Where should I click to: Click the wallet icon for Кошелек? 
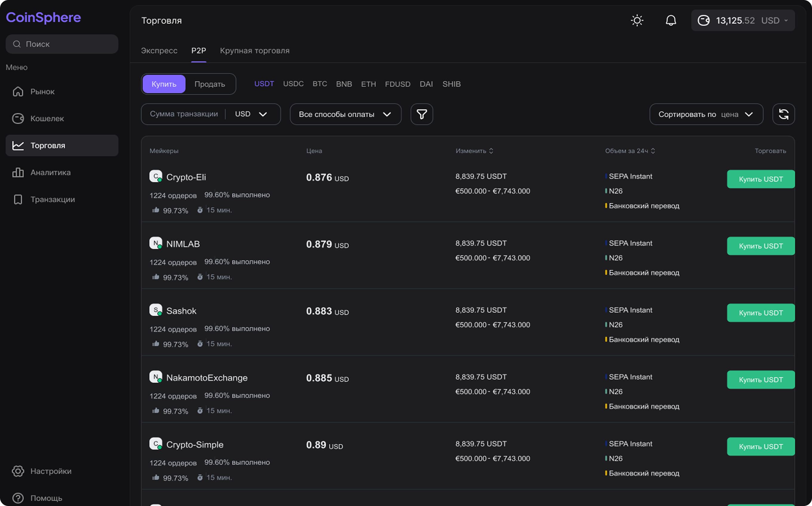18,118
